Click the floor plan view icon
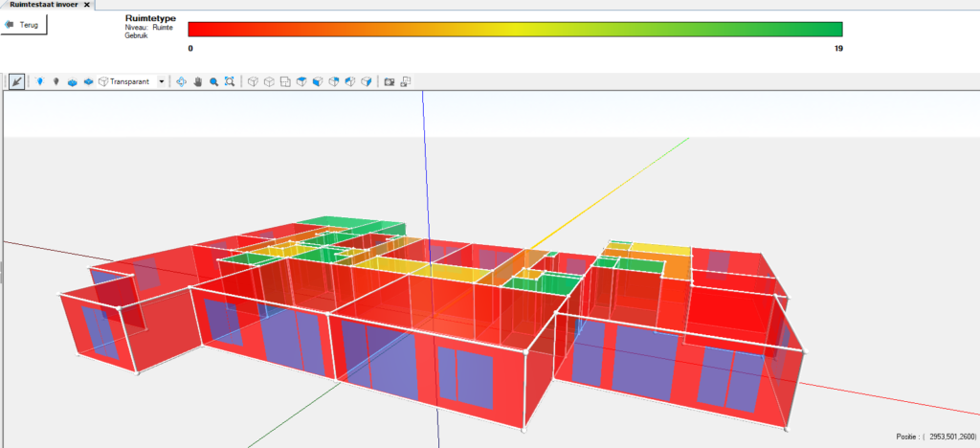Viewport: 980px width, 448px height. pos(285,82)
